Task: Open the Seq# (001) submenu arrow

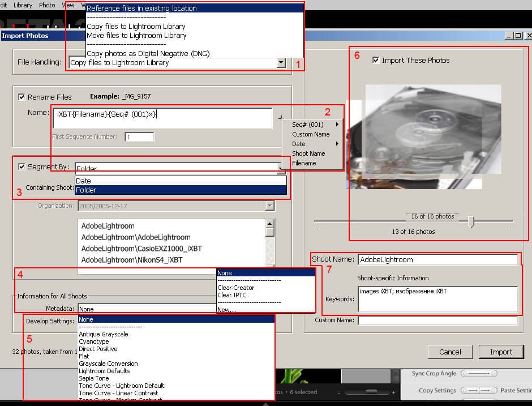Action: 337,125
